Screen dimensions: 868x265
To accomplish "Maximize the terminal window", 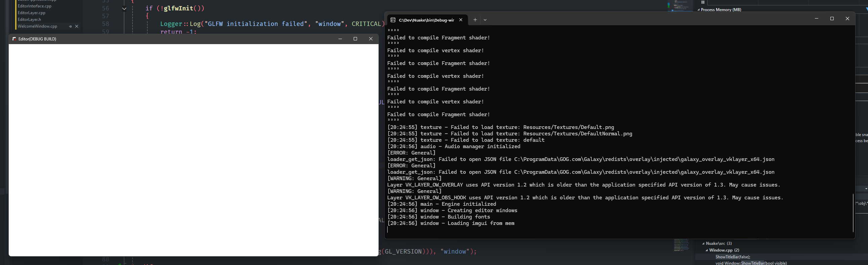I will pos(832,19).
